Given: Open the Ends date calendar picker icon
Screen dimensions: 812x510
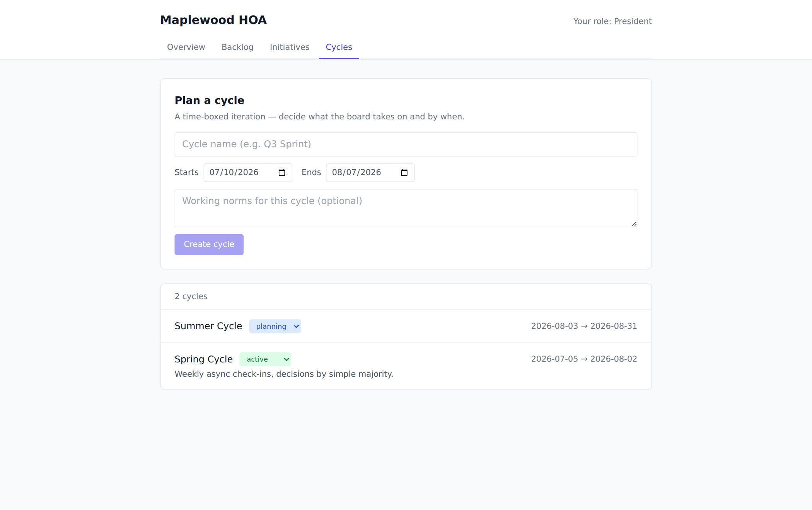Looking at the screenshot, I should 404,173.
